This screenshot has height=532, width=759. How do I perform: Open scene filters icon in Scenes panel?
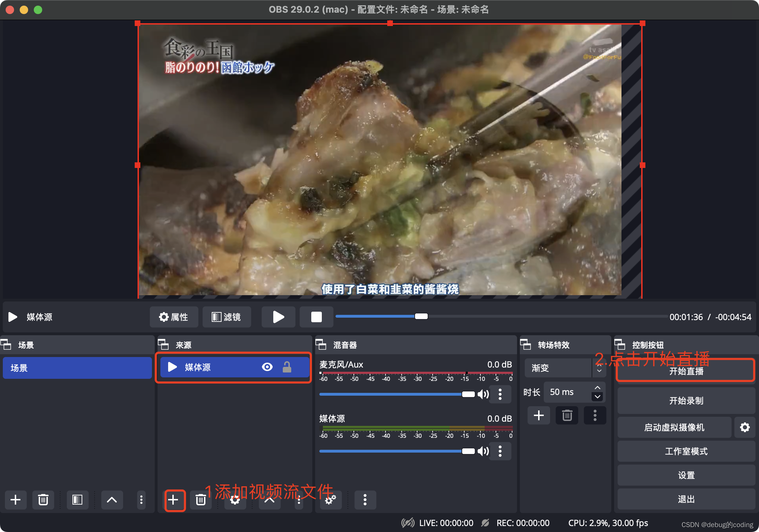[77, 500]
